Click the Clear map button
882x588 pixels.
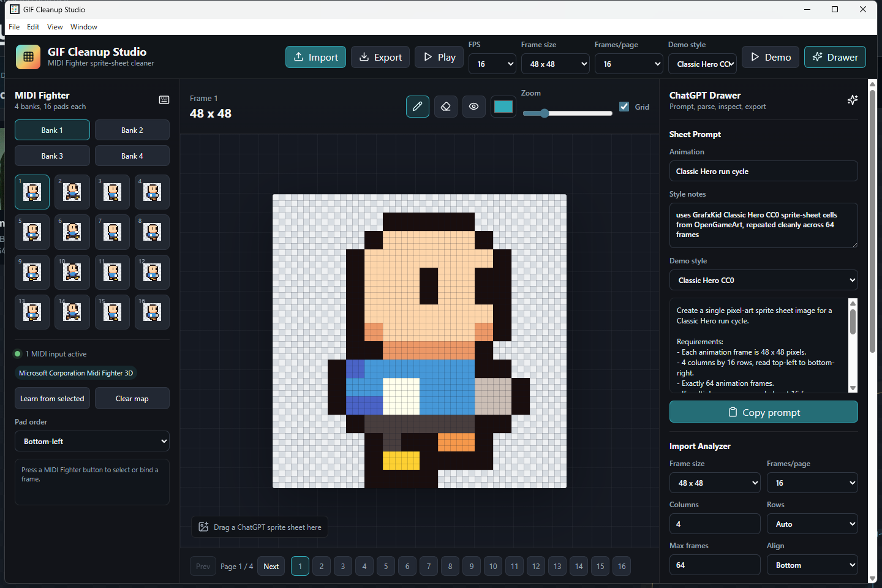point(132,398)
